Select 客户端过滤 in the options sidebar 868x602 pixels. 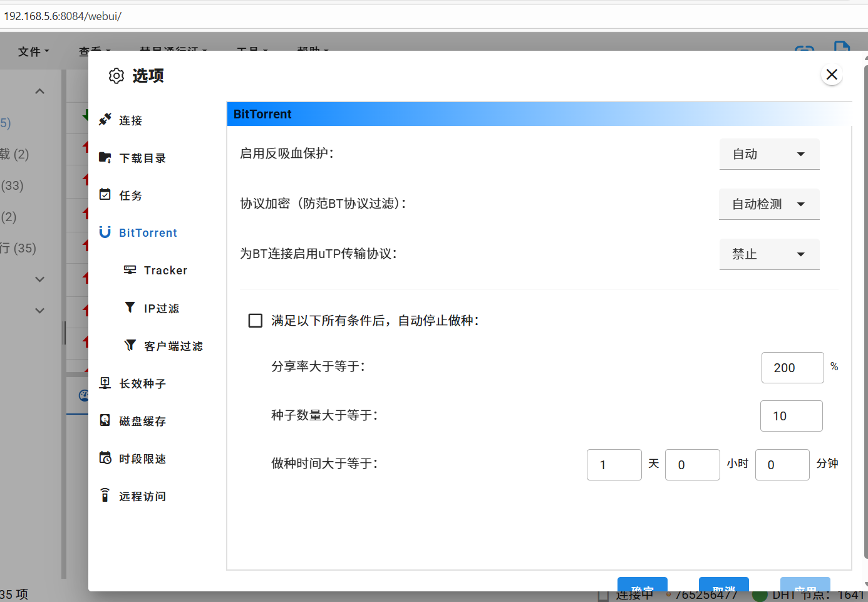click(173, 346)
